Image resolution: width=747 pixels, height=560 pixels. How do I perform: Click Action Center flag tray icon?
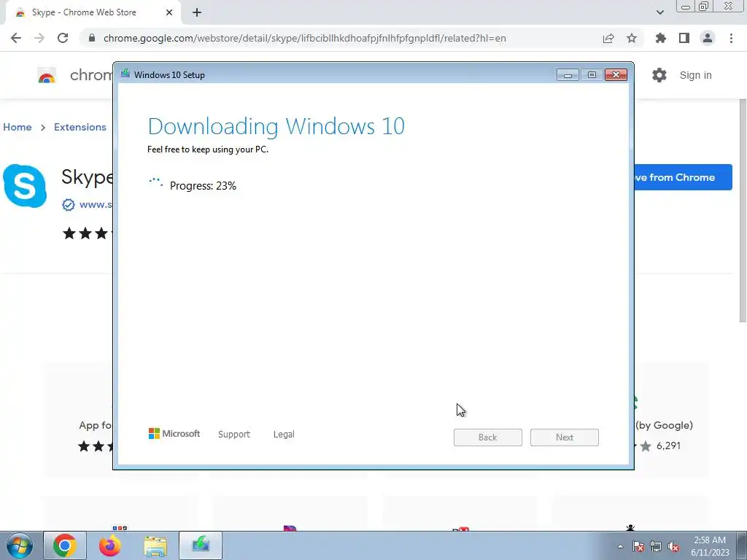(638, 546)
